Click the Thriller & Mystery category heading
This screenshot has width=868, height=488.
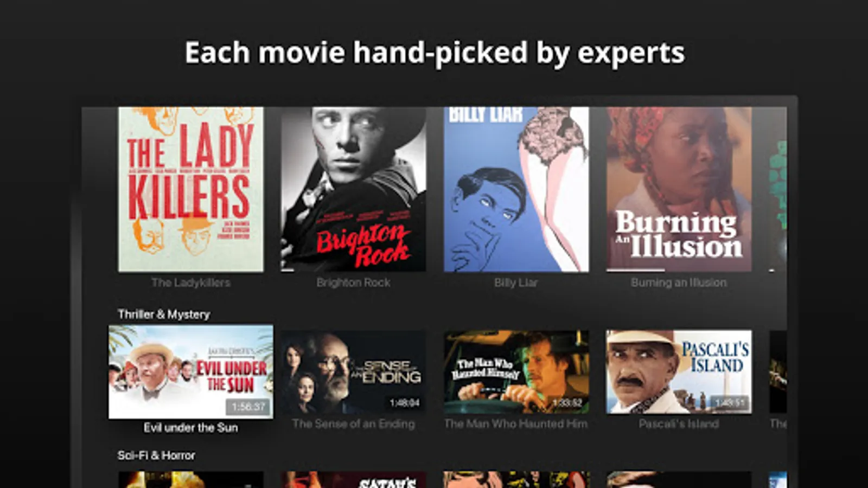click(164, 314)
